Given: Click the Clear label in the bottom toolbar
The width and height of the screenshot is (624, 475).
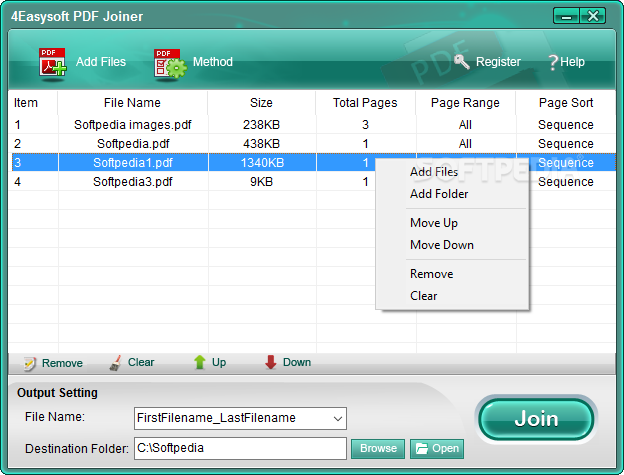Looking at the screenshot, I should tap(141, 362).
